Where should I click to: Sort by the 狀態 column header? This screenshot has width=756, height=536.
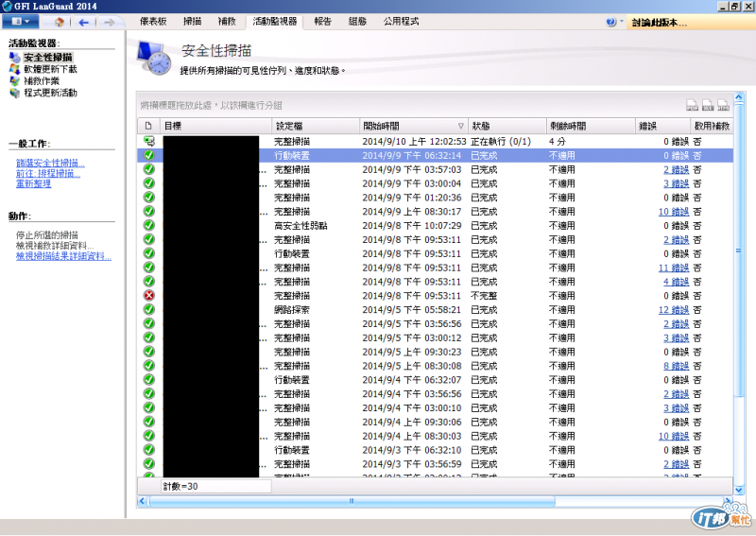507,126
